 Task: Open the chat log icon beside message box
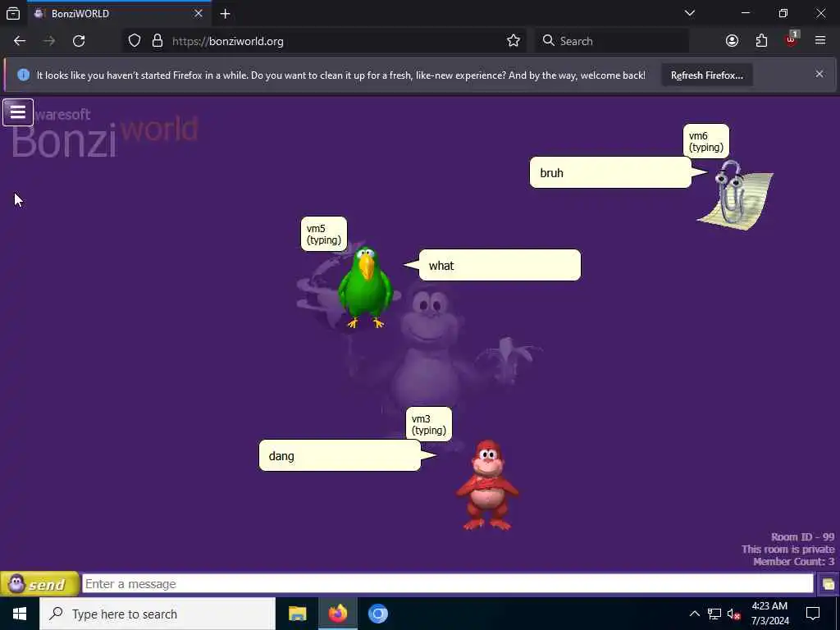point(829,584)
